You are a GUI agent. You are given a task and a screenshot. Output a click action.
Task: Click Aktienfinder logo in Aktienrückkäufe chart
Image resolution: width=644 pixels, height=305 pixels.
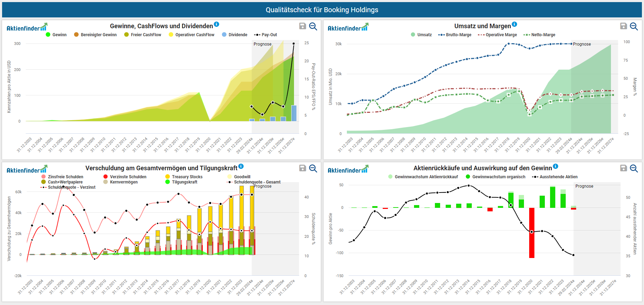click(x=348, y=170)
